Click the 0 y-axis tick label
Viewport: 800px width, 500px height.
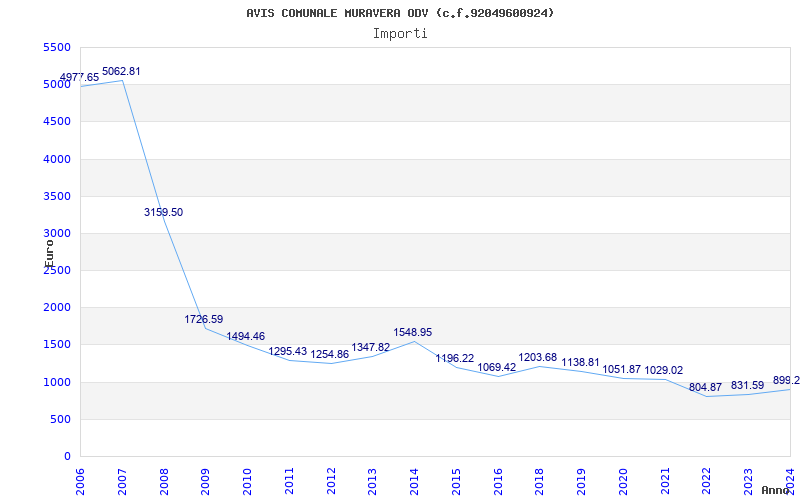(x=67, y=457)
